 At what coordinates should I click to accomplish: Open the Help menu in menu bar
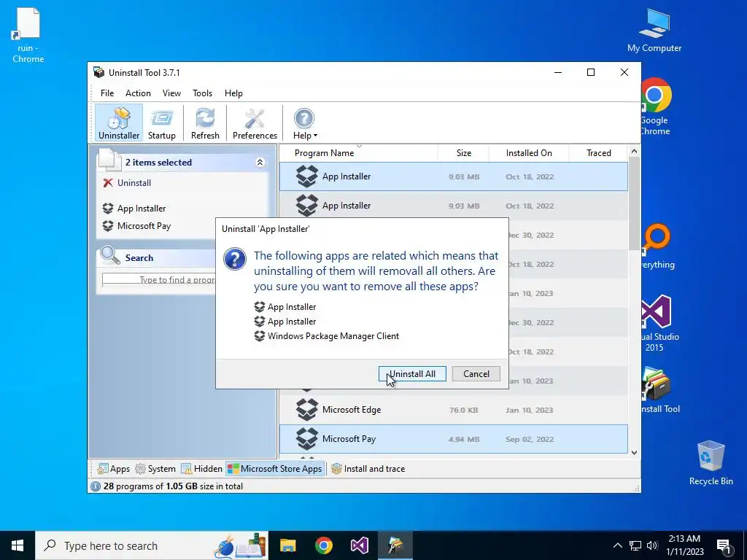pyautogui.click(x=233, y=93)
